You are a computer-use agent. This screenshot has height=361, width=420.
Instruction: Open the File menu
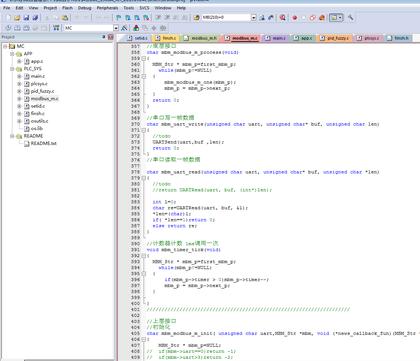click(7, 8)
